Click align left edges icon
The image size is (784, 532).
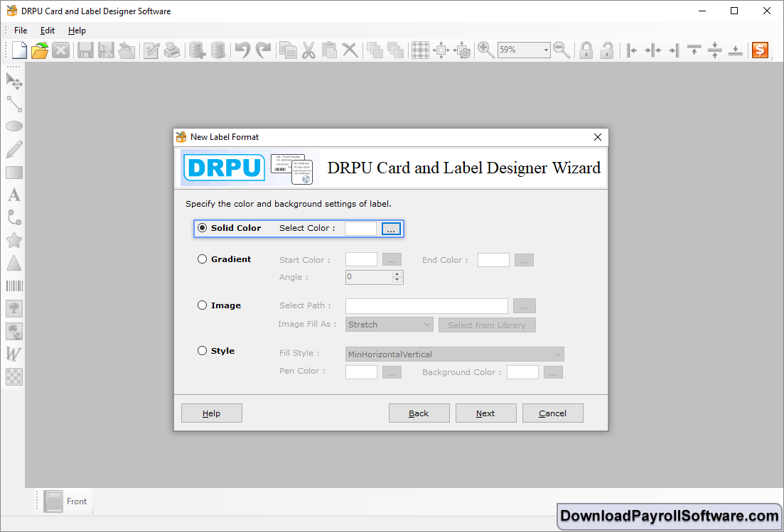(x=632, y=50)
